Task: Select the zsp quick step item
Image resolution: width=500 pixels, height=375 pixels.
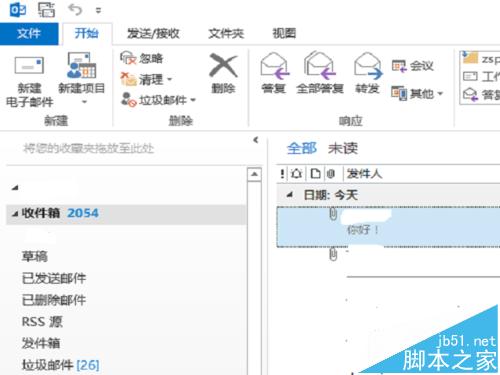Action: pos(482,59)
